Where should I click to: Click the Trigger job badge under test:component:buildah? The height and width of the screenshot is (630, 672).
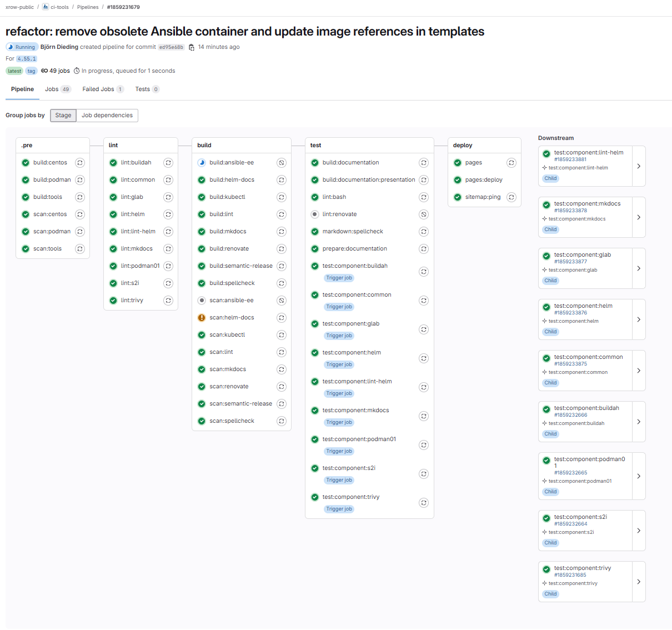339,278
